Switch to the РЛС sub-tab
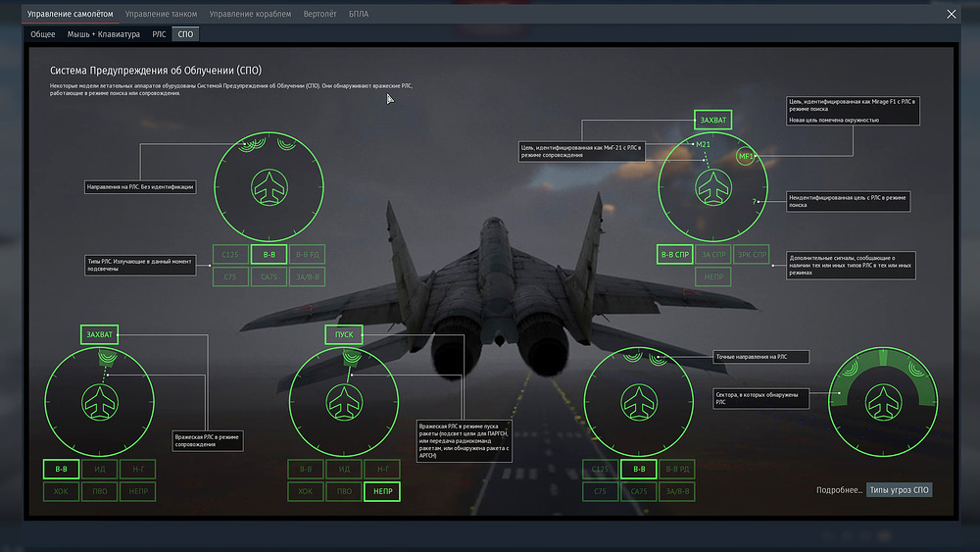This screenshot has width=980, height=552. [x=159, y=34]
